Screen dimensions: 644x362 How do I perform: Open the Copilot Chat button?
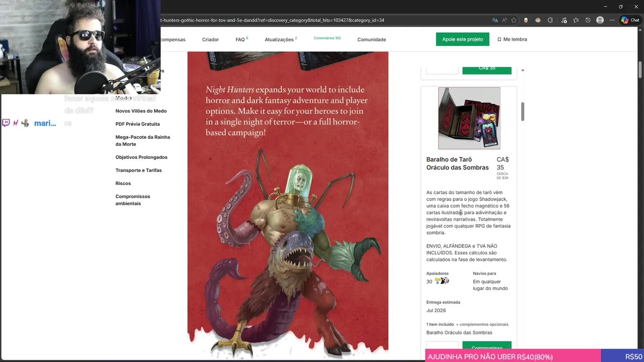pos(630,20)
